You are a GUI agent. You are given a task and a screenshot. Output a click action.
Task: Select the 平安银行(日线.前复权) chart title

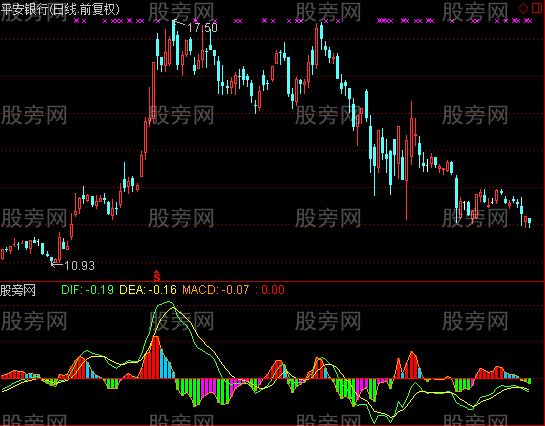60,9
